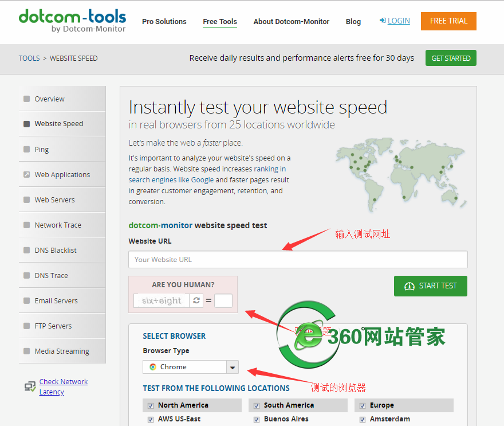Go to the Blog page
This screenshot has width=504, height=426.
[x=353, y=22]
